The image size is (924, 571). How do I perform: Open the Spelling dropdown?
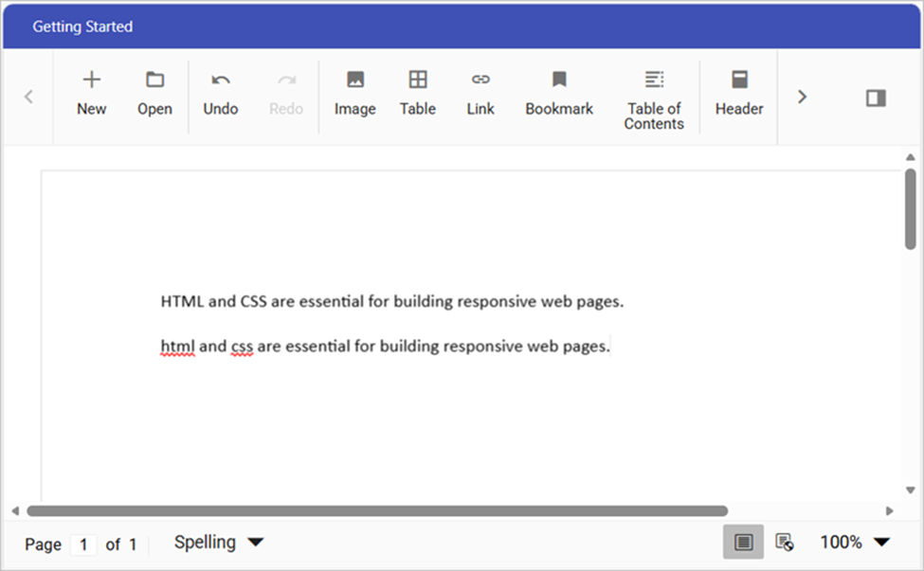(218, 542)
